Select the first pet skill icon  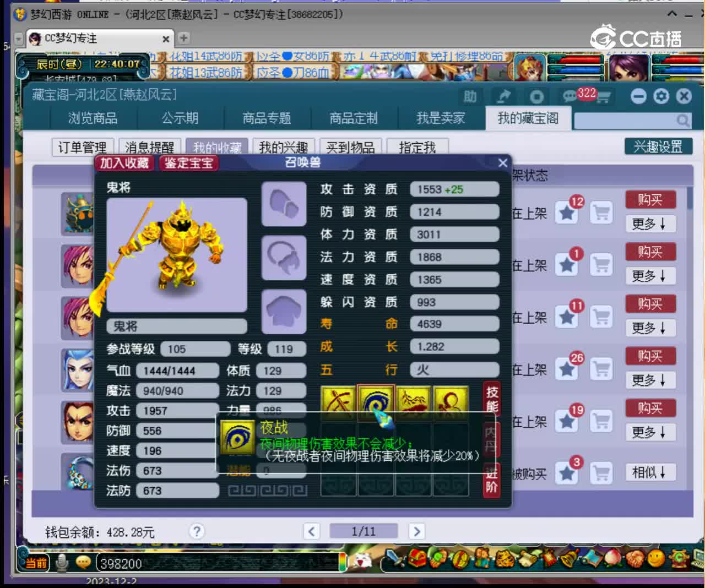338,402
